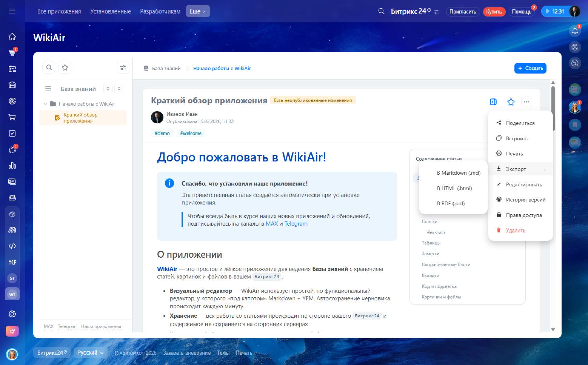Select 'Встроить' from the article menu
The height and width of the screenshot is (365, 588).
point(520,138)
